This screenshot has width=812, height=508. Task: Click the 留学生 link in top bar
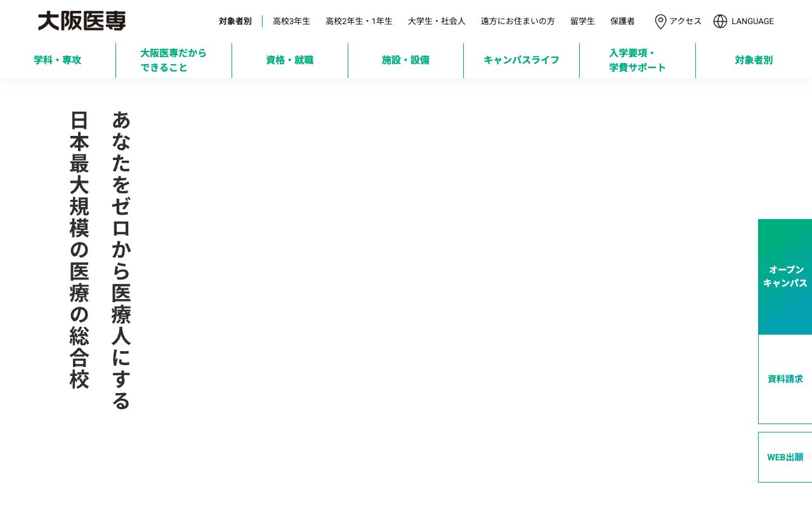582,21
